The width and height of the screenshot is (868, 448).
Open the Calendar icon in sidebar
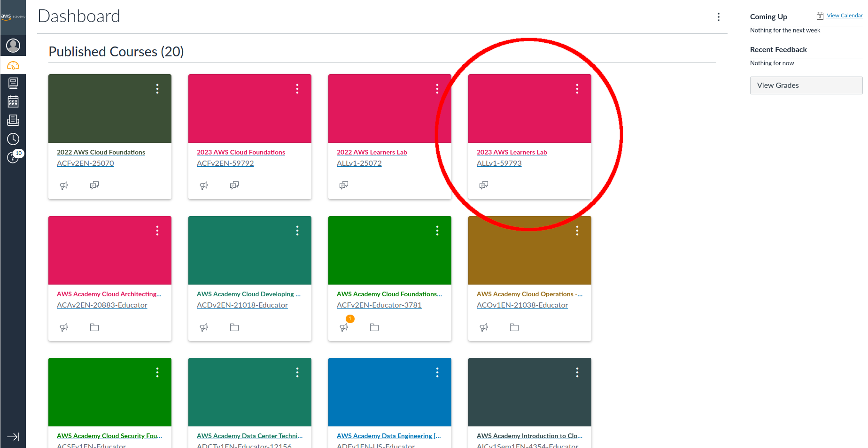click(x=13, y=101)
